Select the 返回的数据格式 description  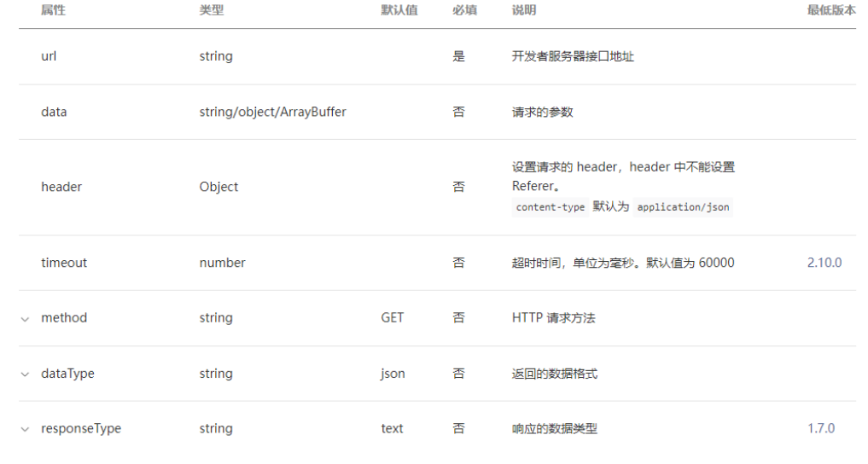(x=555, y=374)
